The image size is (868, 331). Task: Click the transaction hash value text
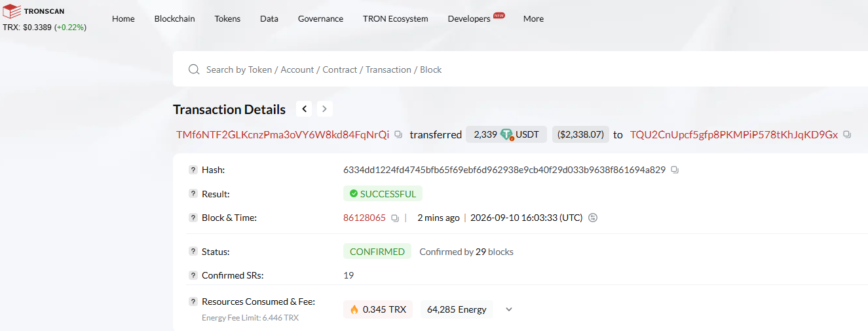click(x=504, y=170)
